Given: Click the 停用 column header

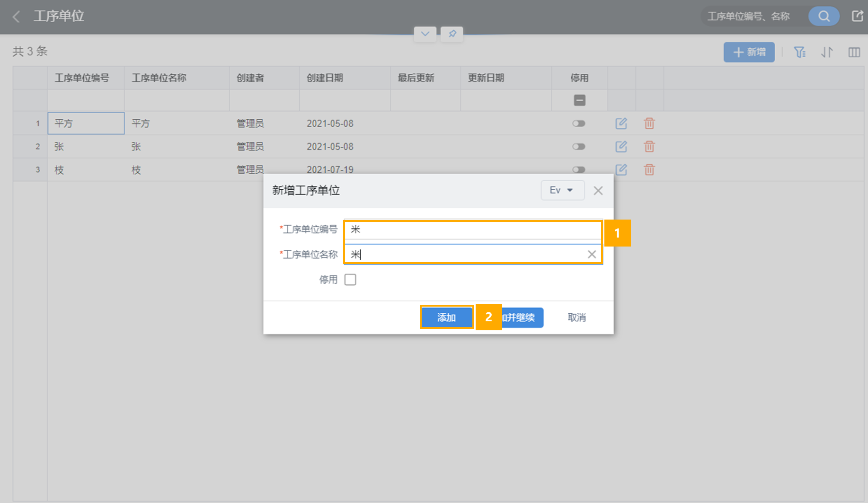Looking at the screenshot, I should (580, 78).
